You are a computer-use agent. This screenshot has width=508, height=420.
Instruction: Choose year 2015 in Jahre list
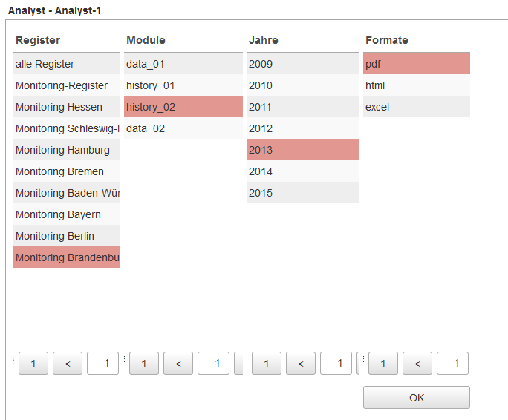tap(302, 193)
